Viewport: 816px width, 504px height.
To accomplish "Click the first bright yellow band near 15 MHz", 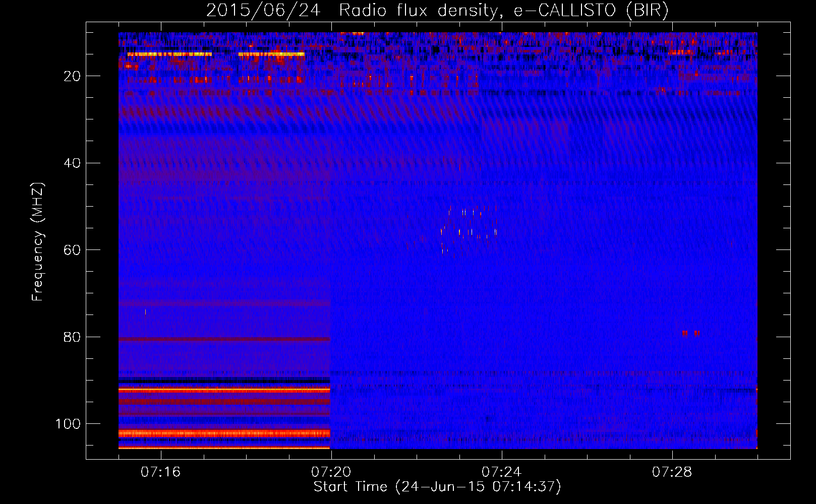I will click(169, 54).
